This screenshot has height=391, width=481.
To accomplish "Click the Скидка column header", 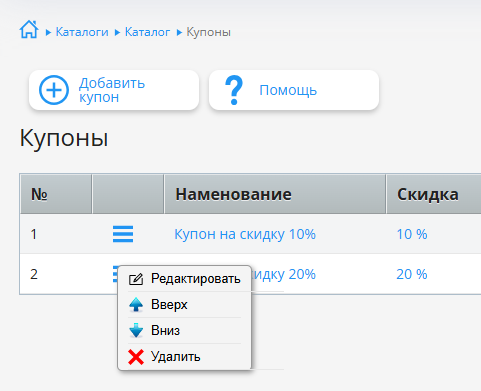I will (x=433, y=194).
